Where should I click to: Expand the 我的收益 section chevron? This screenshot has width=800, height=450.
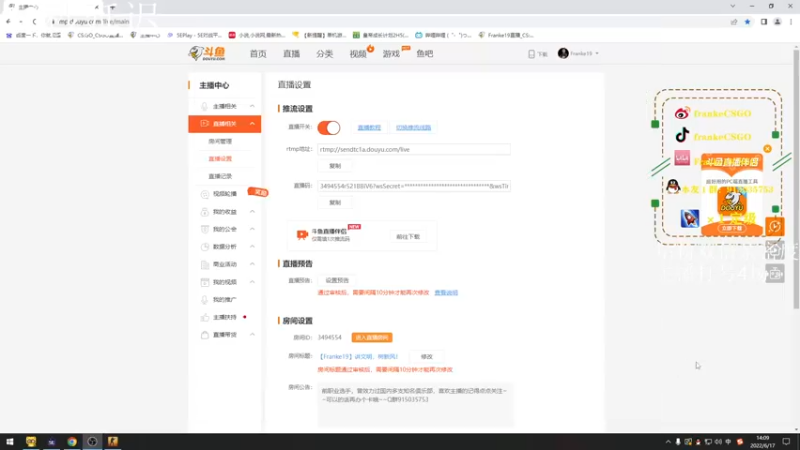click(252, 212)
